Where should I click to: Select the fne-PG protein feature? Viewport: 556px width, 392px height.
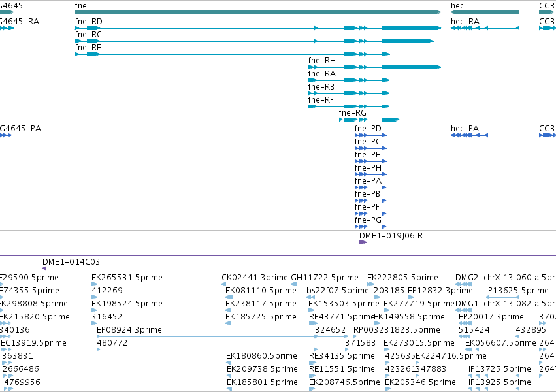[370, 227]
